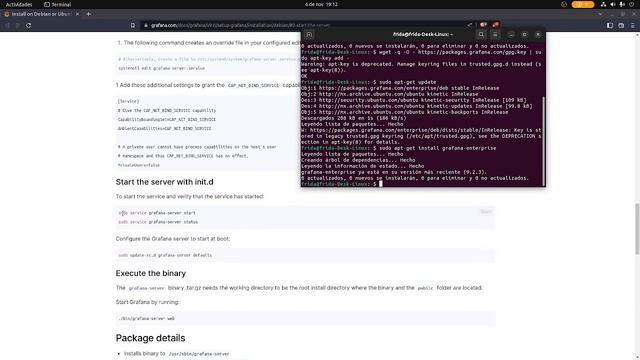The width and height of the screenshot is (640, 360).
Task: Click the Configure the Grafana server to start at boot text
Action: 173,239
